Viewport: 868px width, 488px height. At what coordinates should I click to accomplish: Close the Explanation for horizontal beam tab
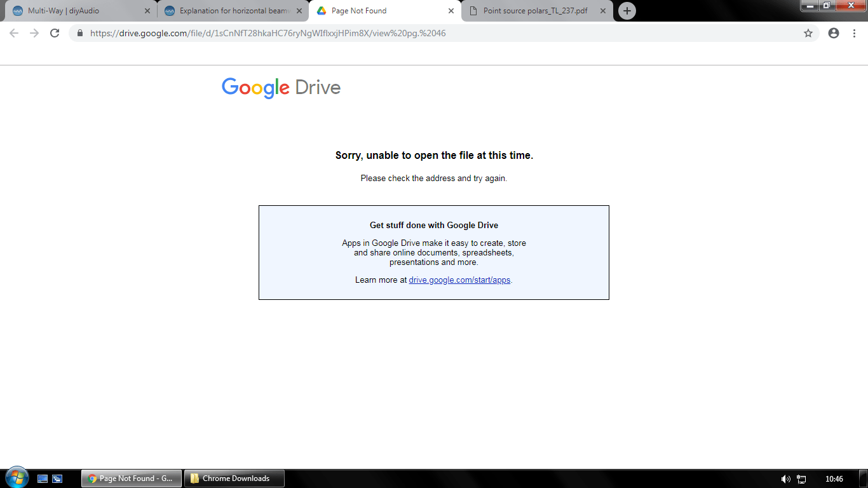tap(299, 11)
